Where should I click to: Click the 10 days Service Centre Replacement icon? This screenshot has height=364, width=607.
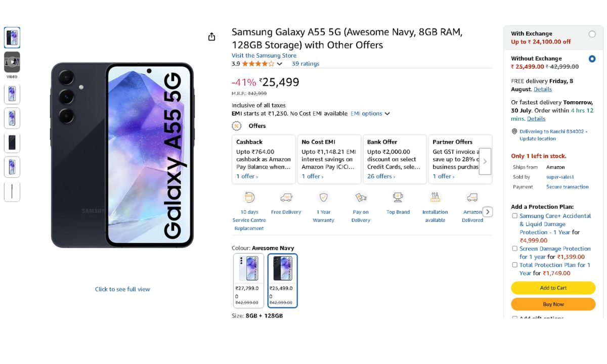pos(249,198)
